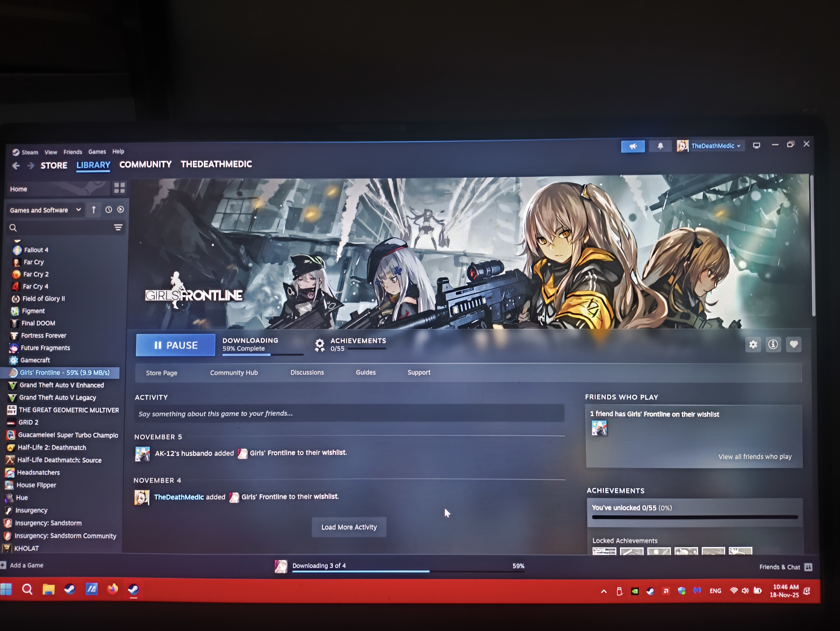Open game settings gear icon
The width and height of the screenshot is (840, 631).
(753, 345)
